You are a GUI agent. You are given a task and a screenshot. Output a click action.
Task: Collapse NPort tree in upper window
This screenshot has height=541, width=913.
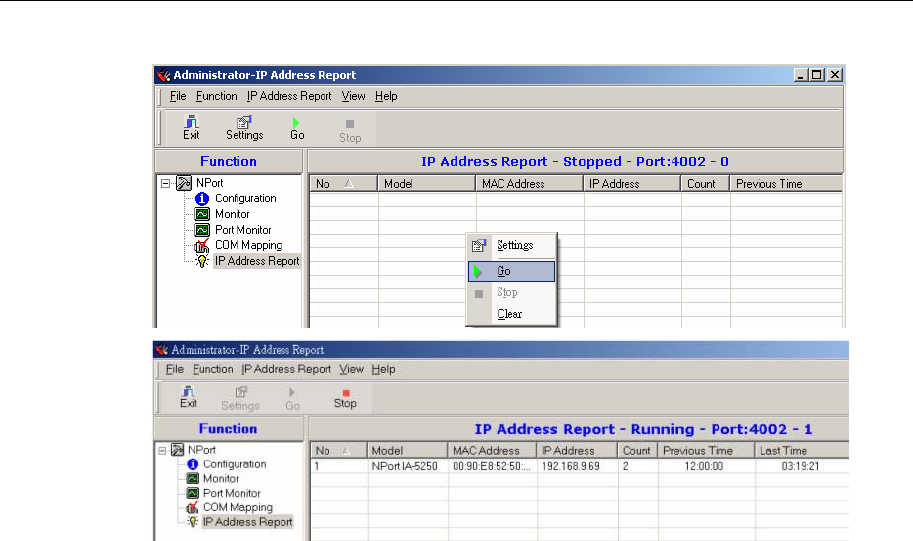(165, 183)
